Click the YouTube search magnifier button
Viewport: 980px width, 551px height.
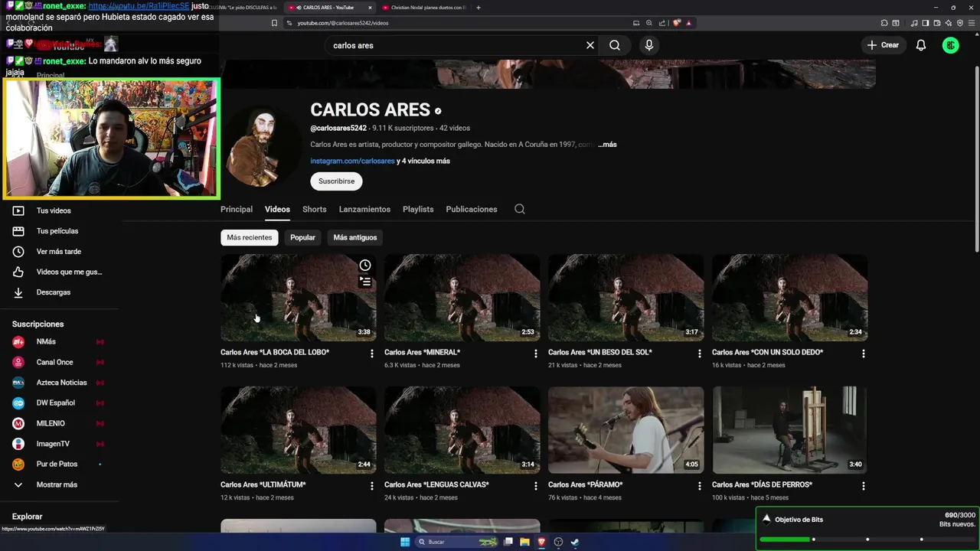pos(615,45)
